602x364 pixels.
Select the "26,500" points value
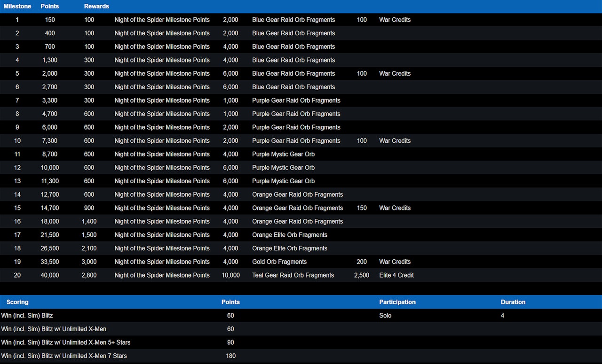coord(50,248)
